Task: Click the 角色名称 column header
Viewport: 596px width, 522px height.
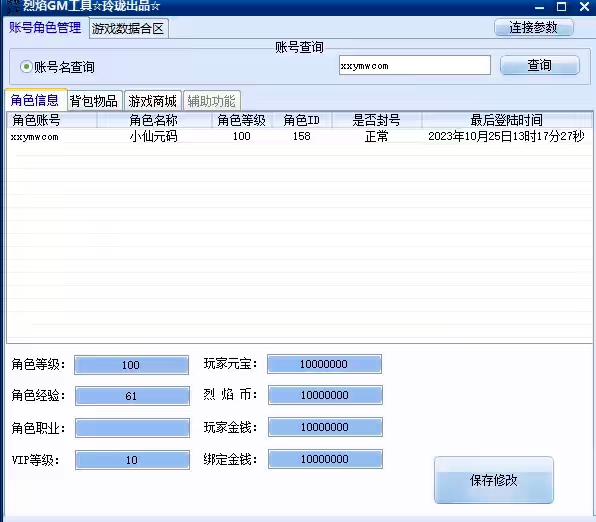Action: click(154, 120)
